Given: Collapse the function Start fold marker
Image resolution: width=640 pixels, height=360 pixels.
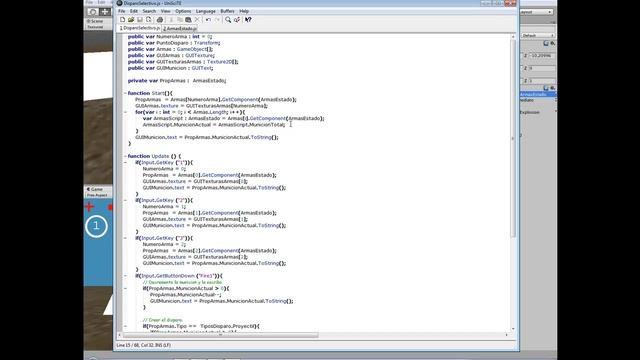Looking at the screenshot, I should pyautogui.click(x=125, y=93).
